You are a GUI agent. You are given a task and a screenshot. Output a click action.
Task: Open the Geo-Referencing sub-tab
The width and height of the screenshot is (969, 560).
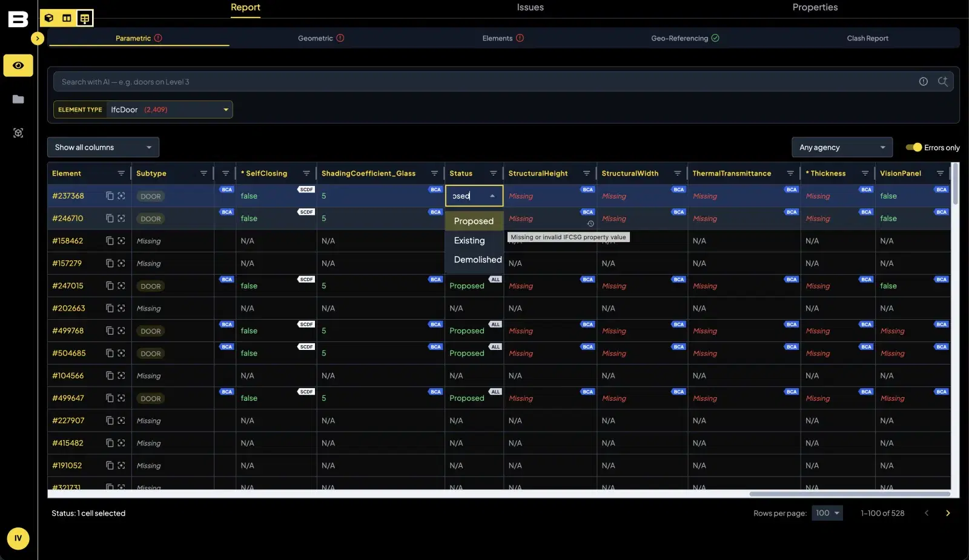(685, 38)
